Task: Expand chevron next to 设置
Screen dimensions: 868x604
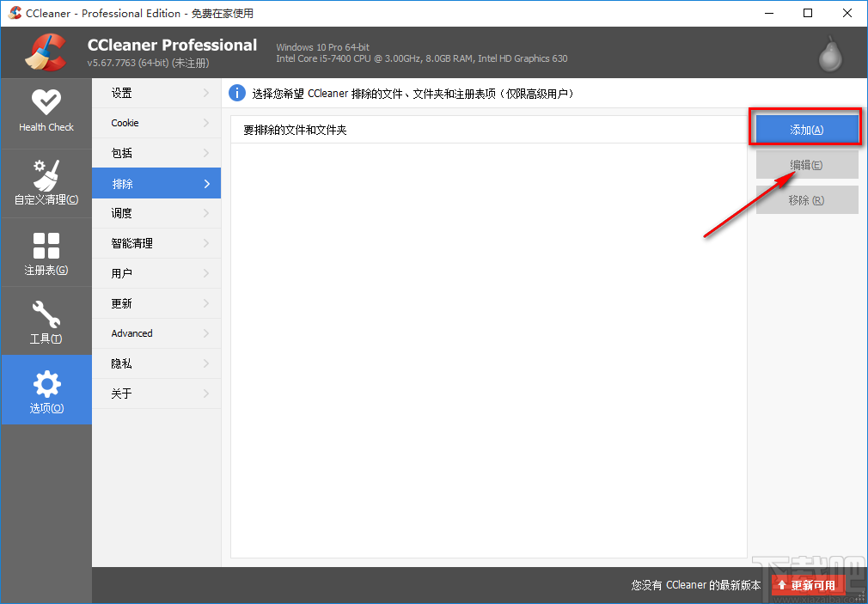Action: coord(206,93)
